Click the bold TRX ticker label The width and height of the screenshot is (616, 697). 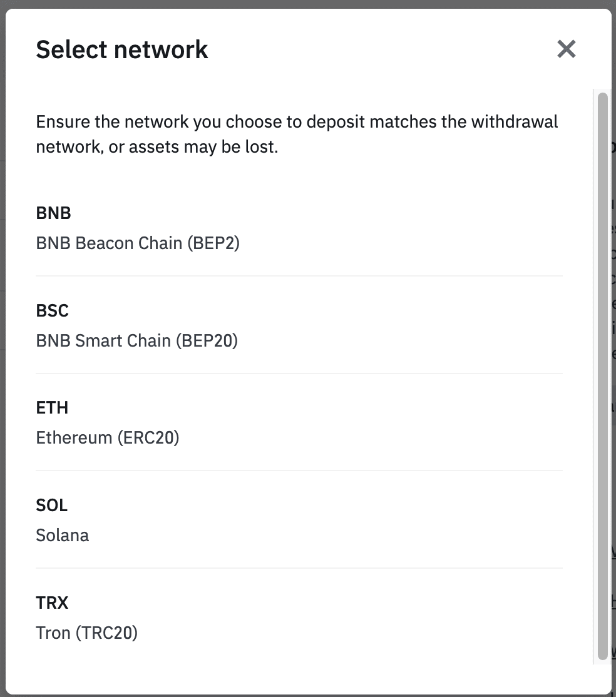coord(53,603)
